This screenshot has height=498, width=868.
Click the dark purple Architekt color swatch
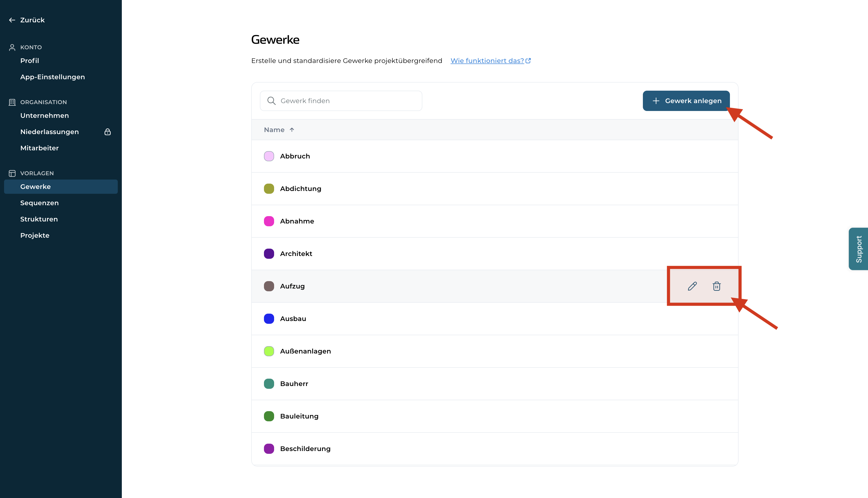click(269, 254)
